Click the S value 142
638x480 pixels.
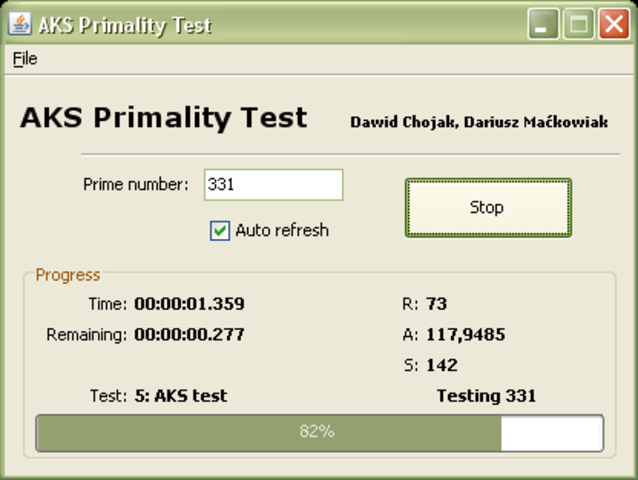(x=442, y=365)
